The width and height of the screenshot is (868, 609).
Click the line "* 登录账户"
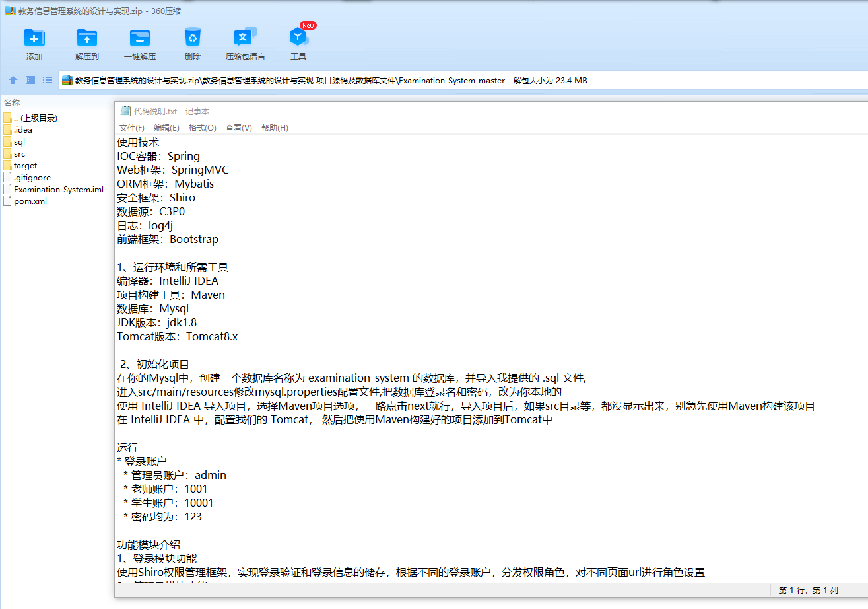142,461
